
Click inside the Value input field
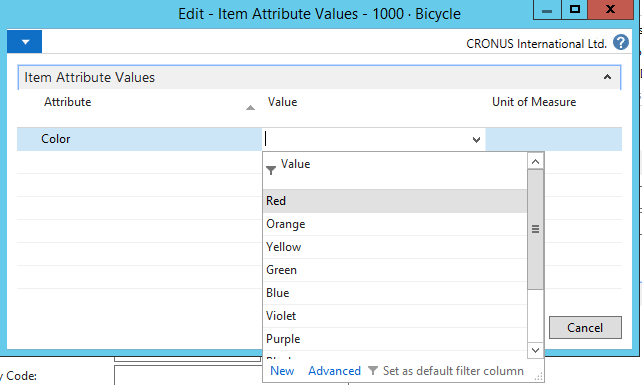coord(366,139)
